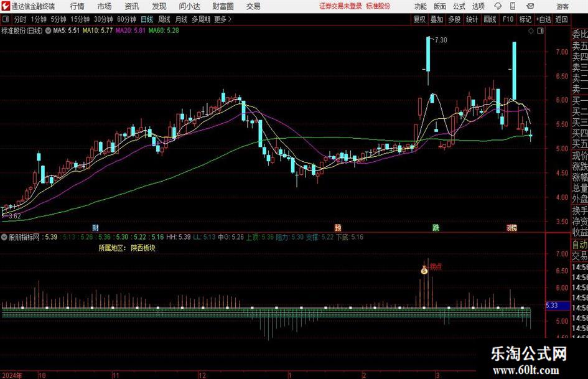
Task: Open the 问小达 menu
Action: click(x=189, y=6)
